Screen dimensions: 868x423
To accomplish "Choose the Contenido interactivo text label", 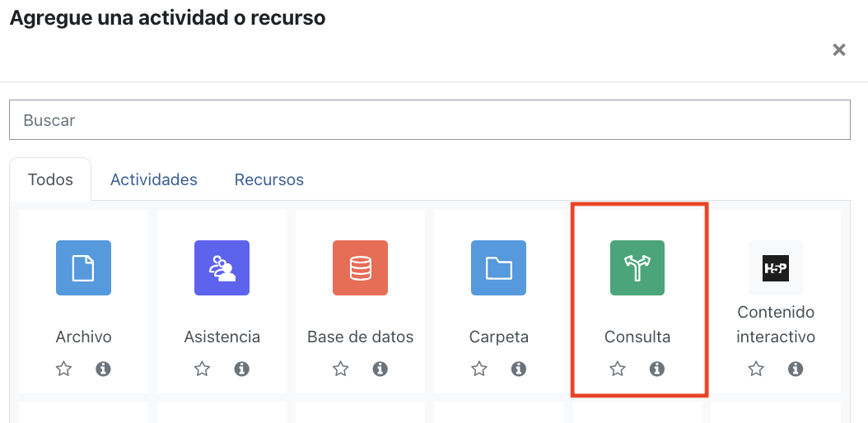I will [x=776, y=324].
